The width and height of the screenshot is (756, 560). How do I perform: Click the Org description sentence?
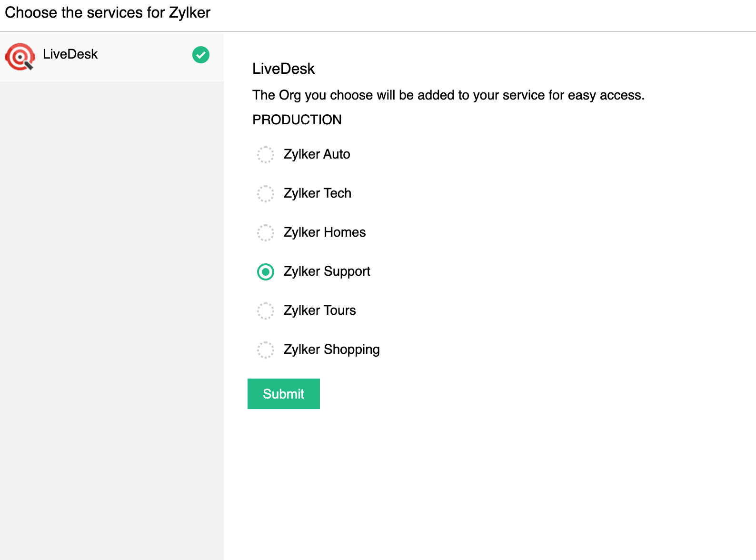tap(448, 95)
